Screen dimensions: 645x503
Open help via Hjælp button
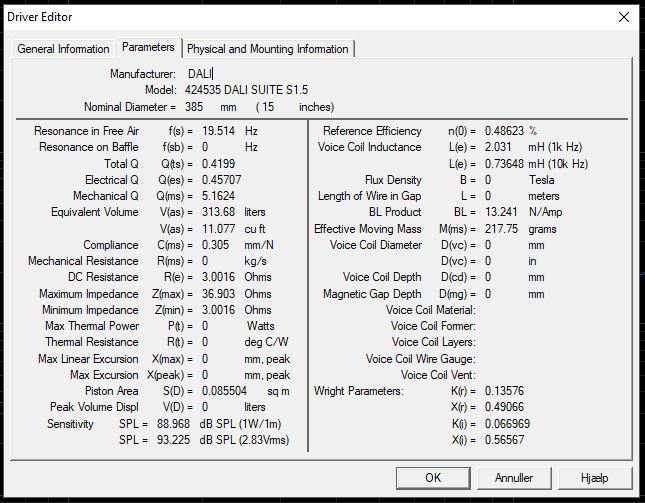tap(594, 478)
